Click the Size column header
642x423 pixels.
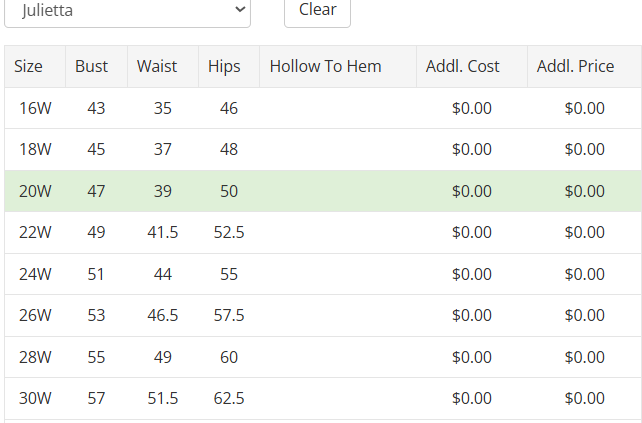29,67
